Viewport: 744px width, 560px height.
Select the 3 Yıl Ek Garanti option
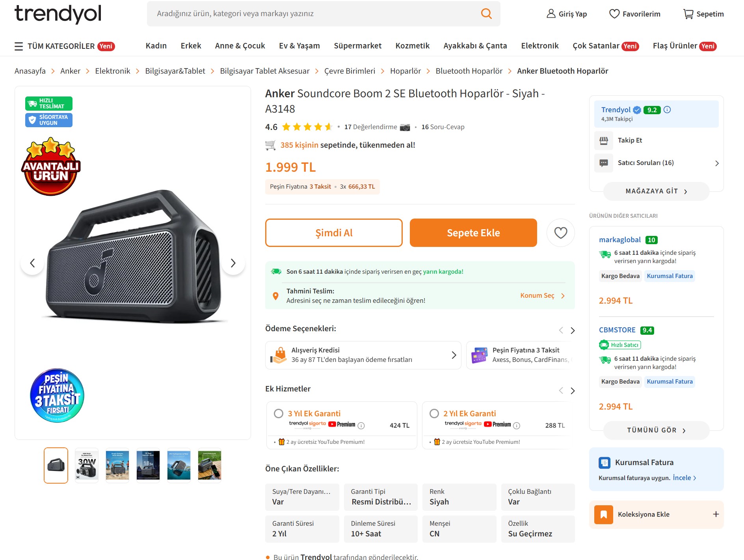pos(279,414)
